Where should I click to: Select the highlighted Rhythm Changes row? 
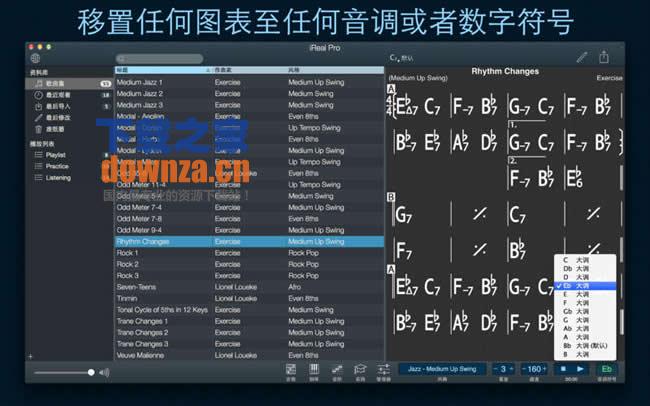click(249, 241)
